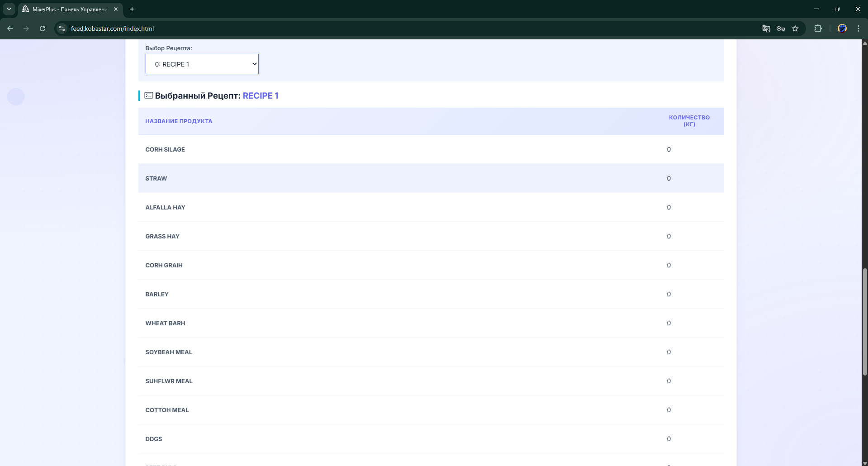868x466 pixels.
Task: Open the Chrome profile avatar
Action: pos(842,29)
